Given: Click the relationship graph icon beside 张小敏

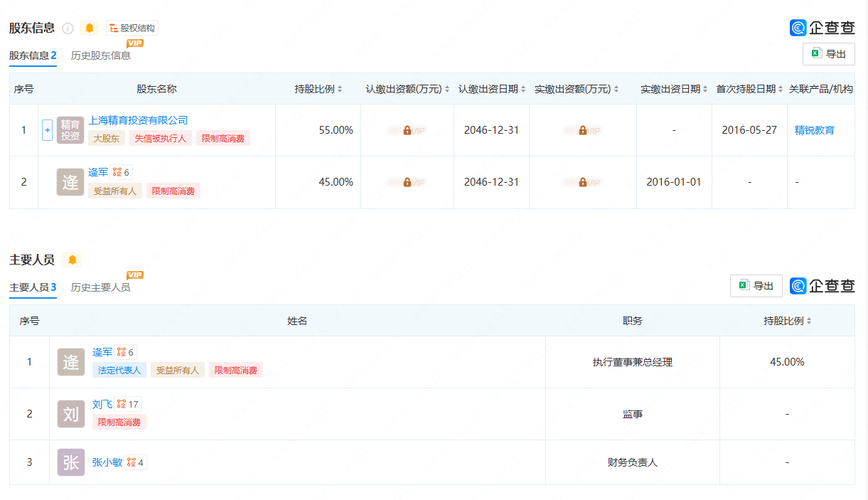Looking at the screenshot, I should [132, 462].
